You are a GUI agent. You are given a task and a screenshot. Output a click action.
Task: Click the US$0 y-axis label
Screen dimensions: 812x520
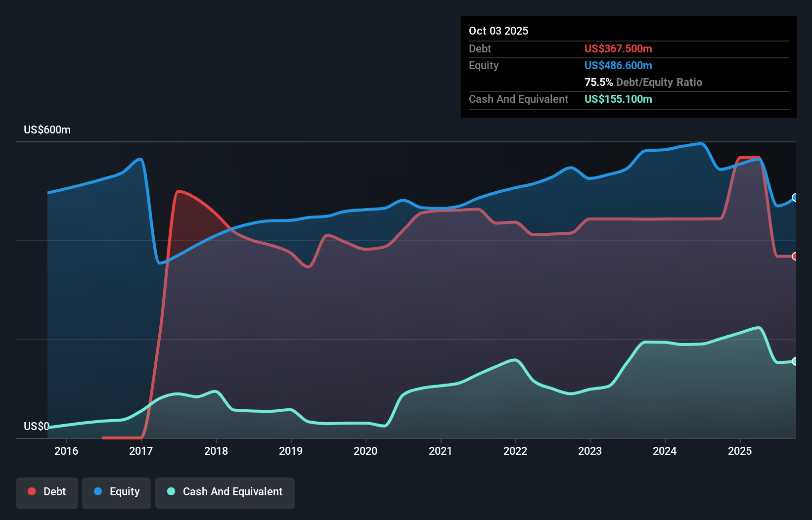[37, 426]
